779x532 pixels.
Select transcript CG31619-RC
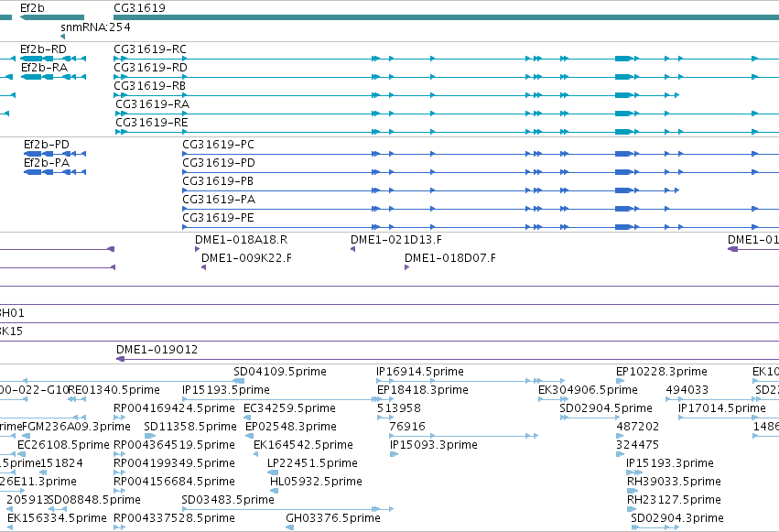click(150, 49)
